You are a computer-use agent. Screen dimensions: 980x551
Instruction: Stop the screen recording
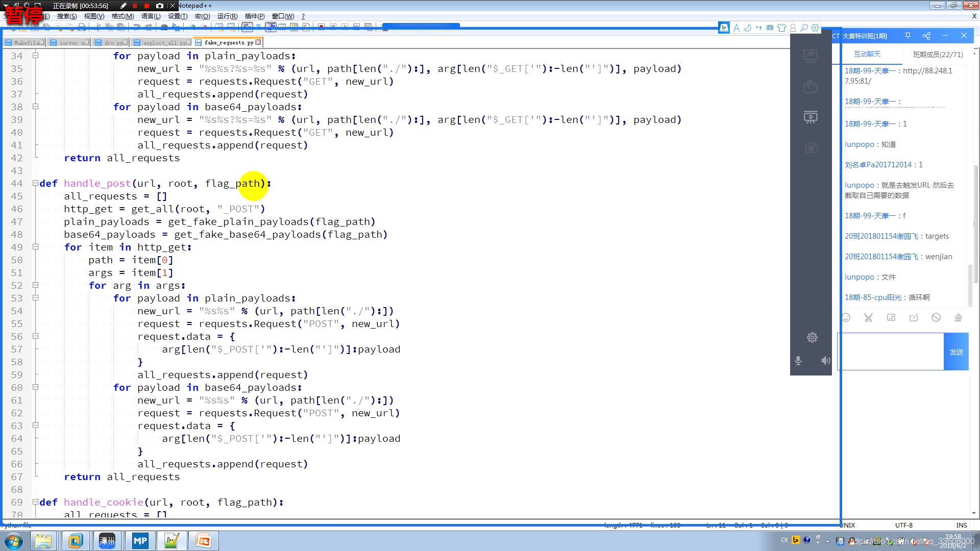147,6
